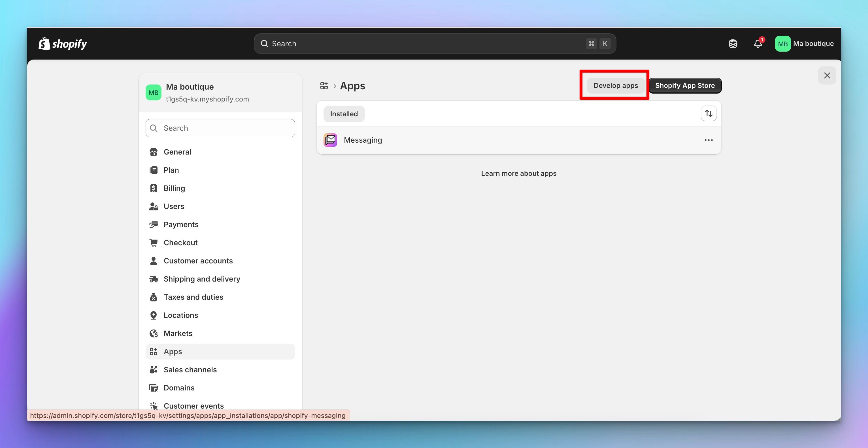Viewport: 868px width, 448px height.
Task: Open the Messaging app row
Action: point(519,140)
